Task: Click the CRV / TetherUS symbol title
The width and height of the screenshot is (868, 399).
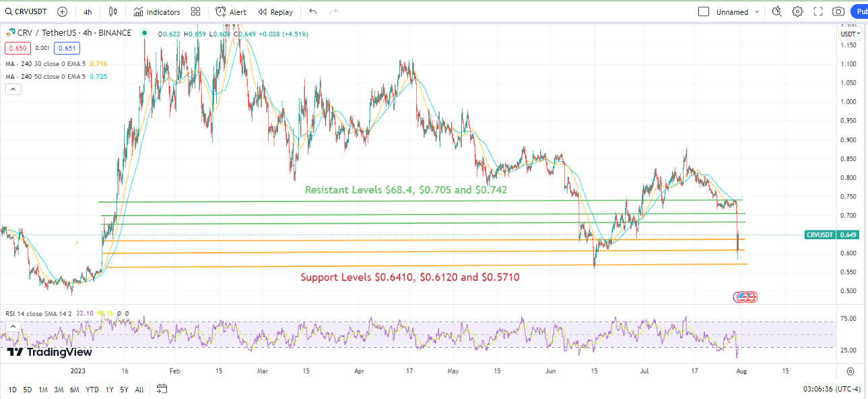Action: (x=74, y=32)
